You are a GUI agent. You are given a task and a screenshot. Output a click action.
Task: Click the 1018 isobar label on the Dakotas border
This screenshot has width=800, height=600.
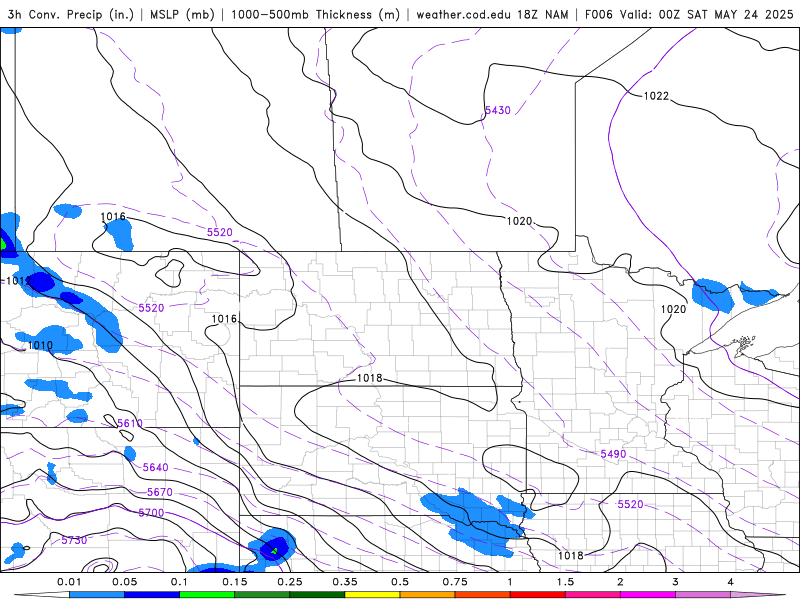coord(369,378)
